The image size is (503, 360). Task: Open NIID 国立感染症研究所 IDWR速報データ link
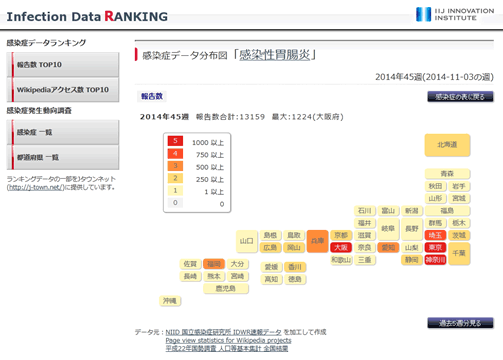223,332
